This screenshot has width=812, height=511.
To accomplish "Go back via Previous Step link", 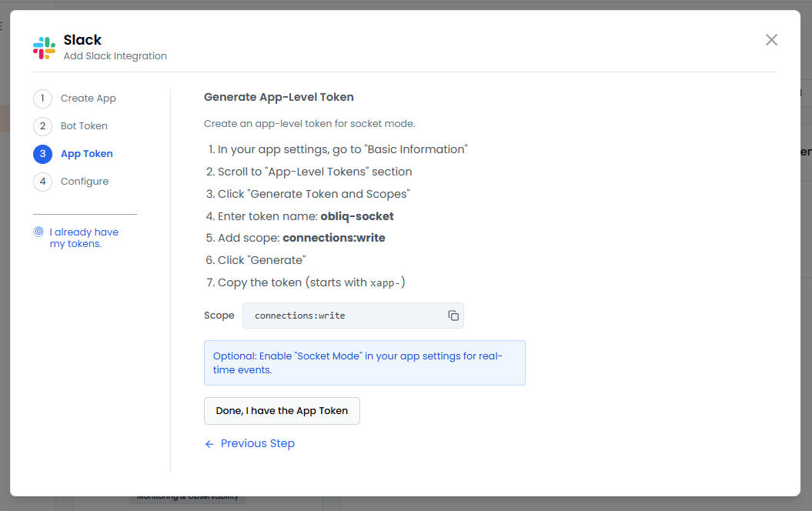I will click(257, 444).
